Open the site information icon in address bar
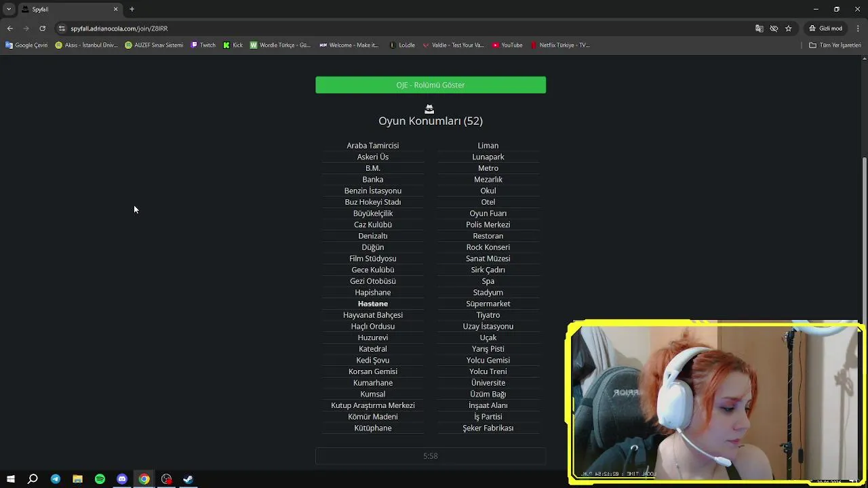This screenshot has height=488, width=868. coord(62,28)
